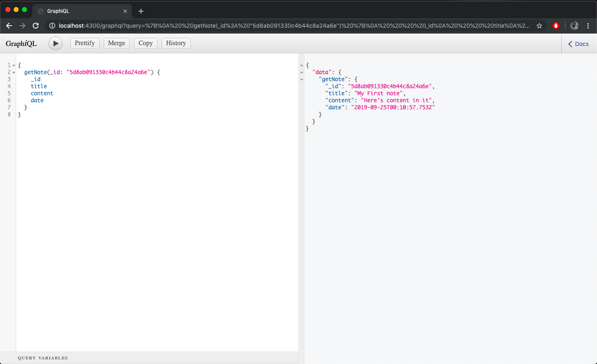
Task: Click the "Here's content in it" result value
Action: coord(396,100)
